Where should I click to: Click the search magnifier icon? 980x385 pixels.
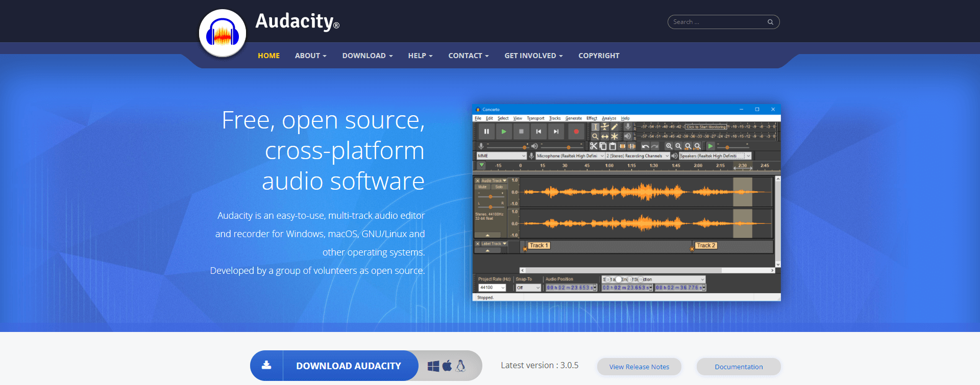770,22
